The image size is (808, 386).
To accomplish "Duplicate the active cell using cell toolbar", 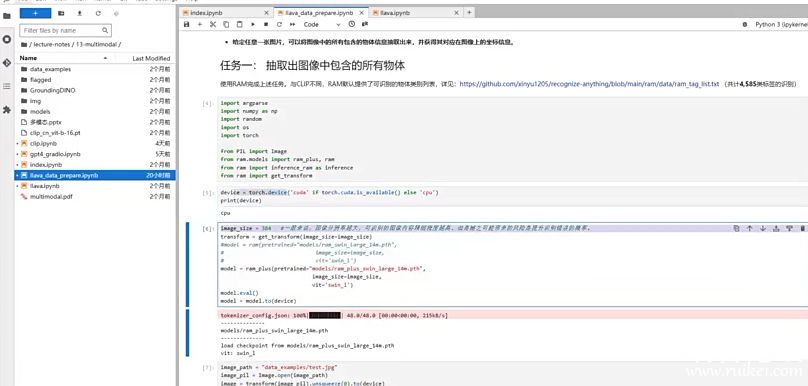I will click(x=736, y=228).
